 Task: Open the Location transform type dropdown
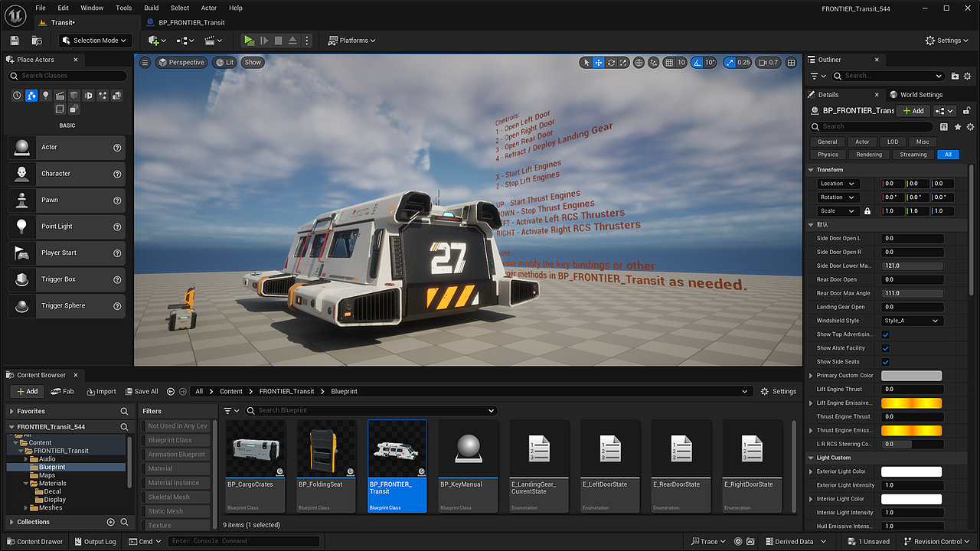(x=838, y=184)
